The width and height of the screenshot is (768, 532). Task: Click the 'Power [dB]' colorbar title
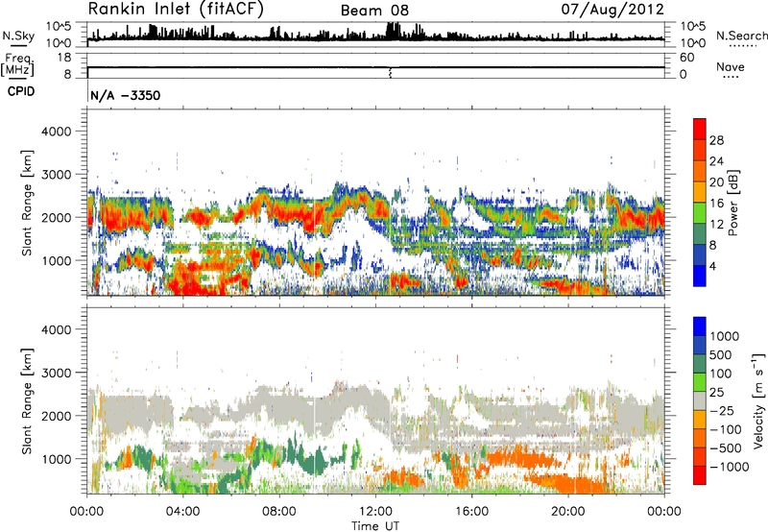click(x=732, y=203)
